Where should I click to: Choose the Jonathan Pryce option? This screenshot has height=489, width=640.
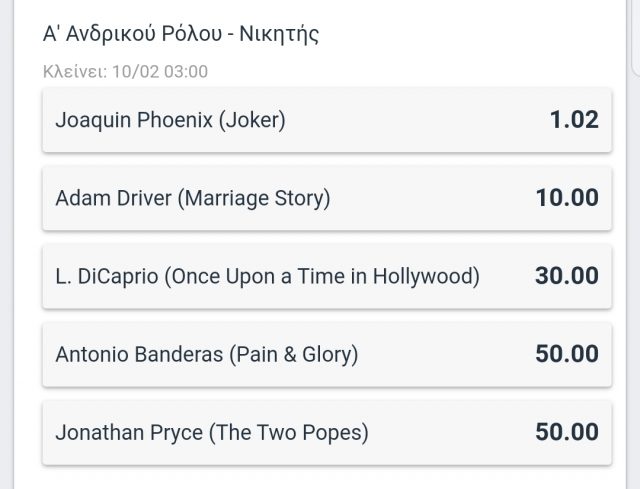327,432
